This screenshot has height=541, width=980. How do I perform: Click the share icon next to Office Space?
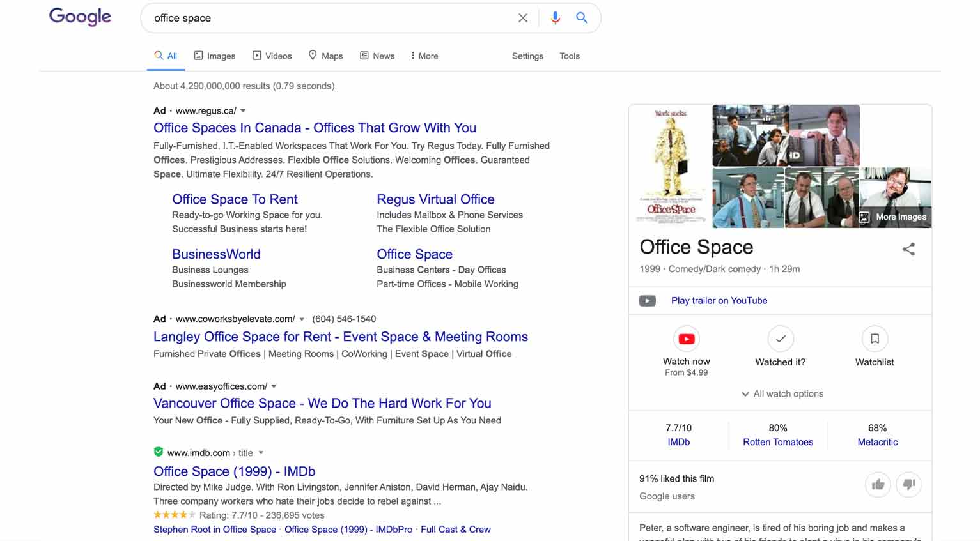coord(908,249)
